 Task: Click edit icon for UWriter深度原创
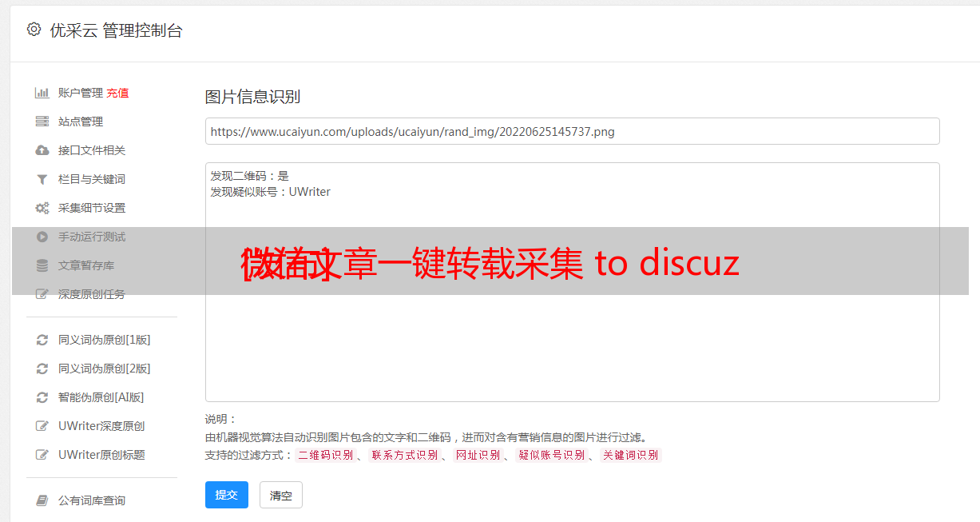pyautogui.click(x=42, y=426)
